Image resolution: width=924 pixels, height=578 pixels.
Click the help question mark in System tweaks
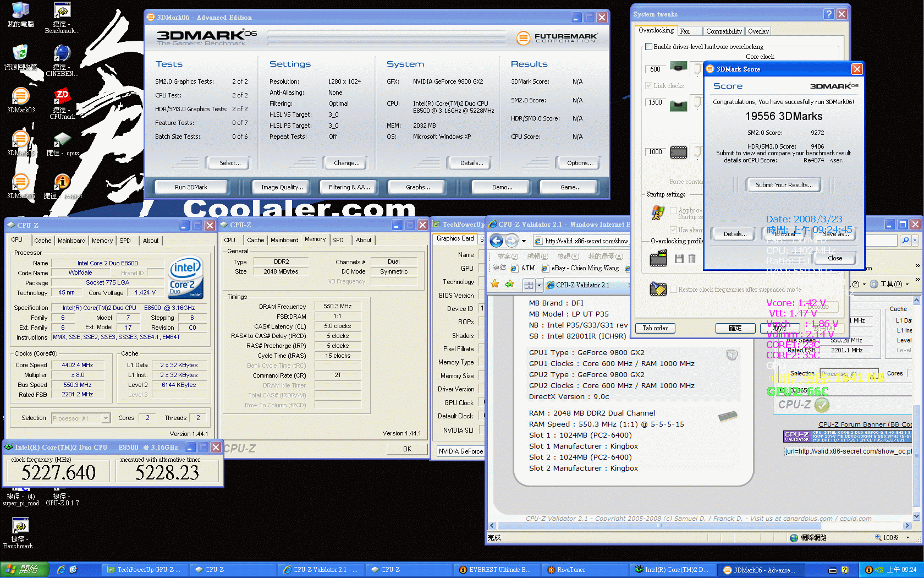pyautogui.click(x=829, y=14)
